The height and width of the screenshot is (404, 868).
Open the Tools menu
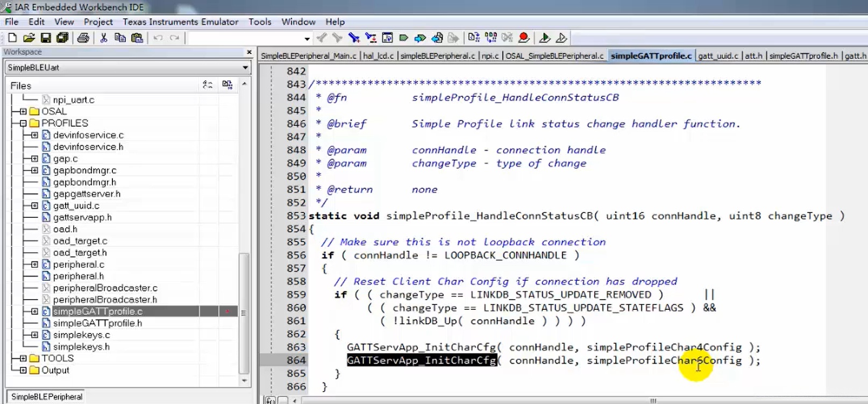pyautogui.click(x=260, y=22)
